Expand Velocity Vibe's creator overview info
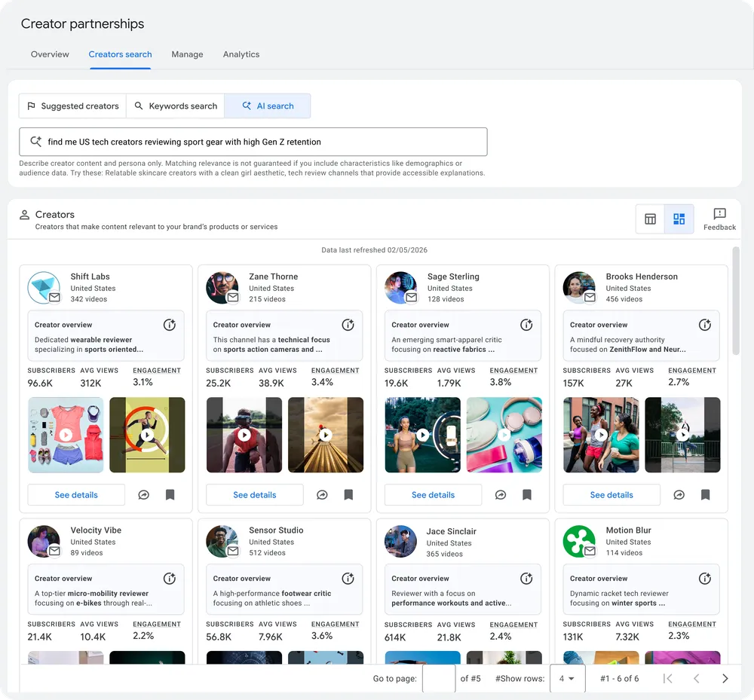Image resolution: width=754 pixels, height=700 pixels. pyautogui.click(x=170, y=579)
